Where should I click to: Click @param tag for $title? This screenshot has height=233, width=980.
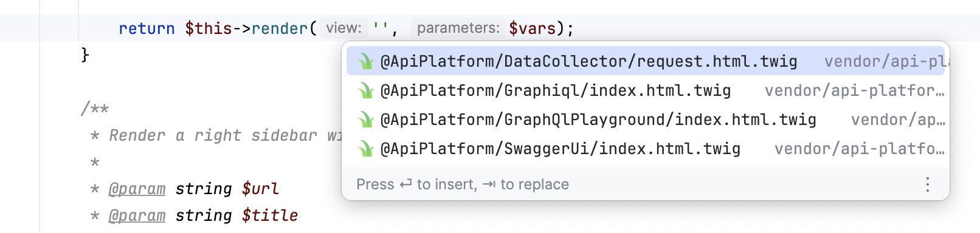[137, 215]
